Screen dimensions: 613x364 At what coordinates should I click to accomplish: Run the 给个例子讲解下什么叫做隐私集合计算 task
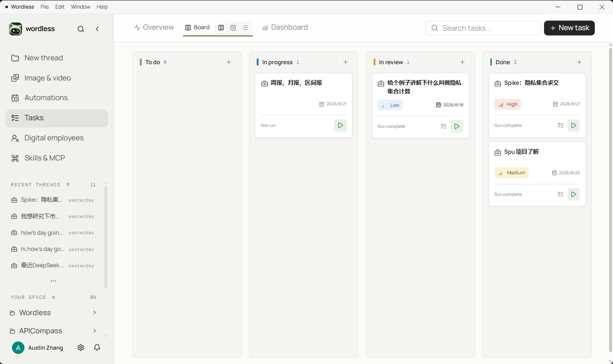click(x=457, y=126)
